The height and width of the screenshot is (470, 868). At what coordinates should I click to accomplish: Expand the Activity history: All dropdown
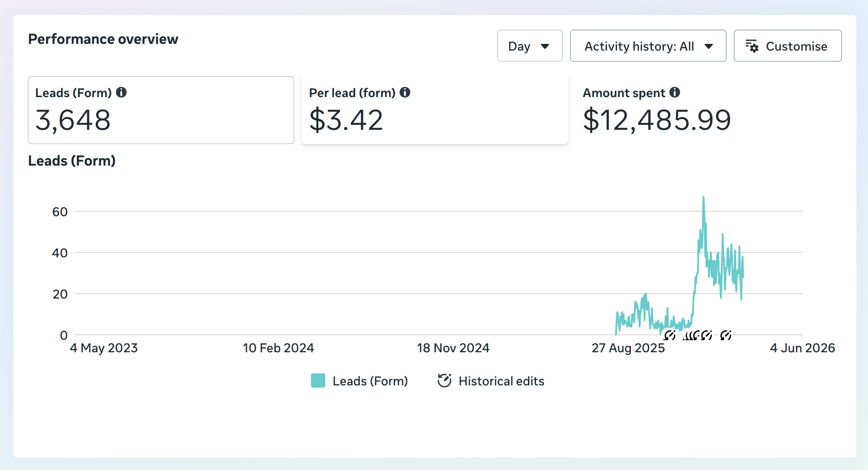[x=648, y=46]
